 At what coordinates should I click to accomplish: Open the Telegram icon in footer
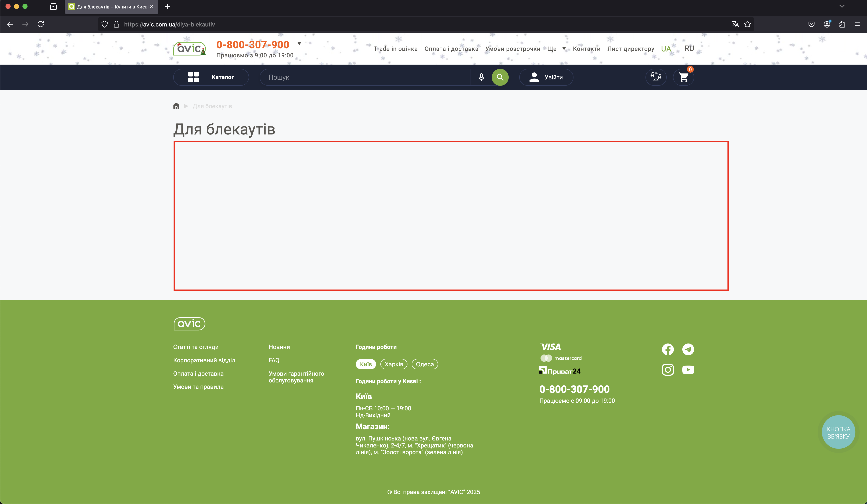(x=688, y=350)
